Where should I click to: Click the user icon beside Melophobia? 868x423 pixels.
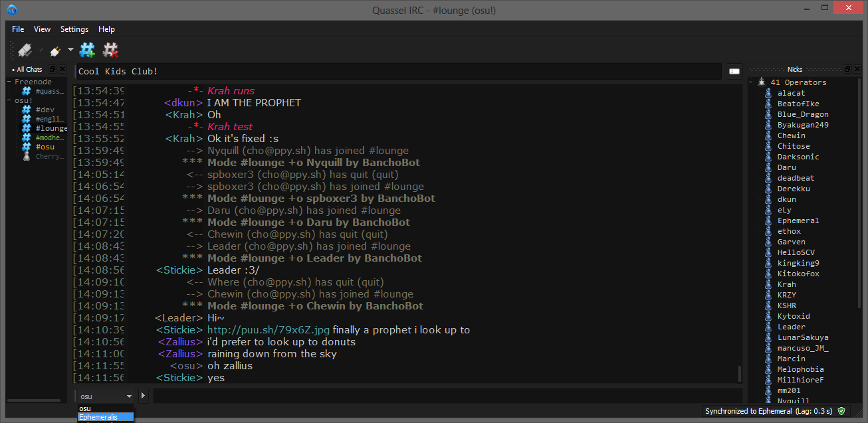coord(769,369)
